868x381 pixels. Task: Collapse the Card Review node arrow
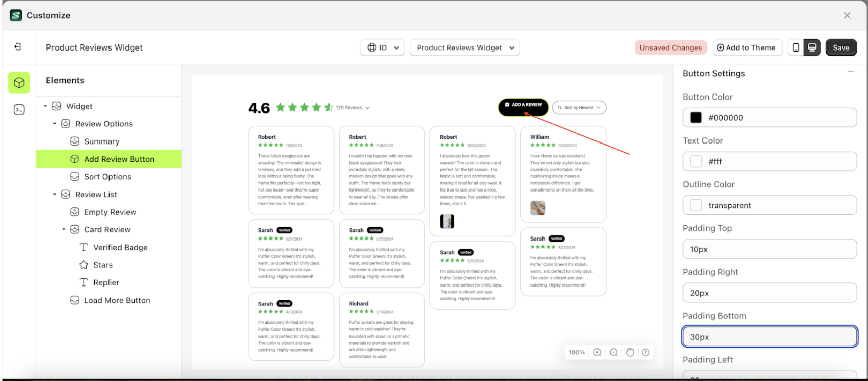(x=64, y=230)
